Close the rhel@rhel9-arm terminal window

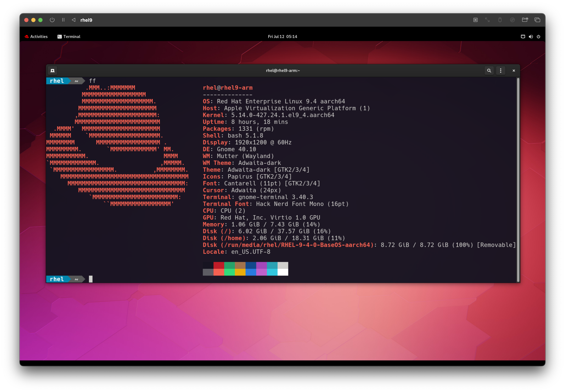(514, 71)
